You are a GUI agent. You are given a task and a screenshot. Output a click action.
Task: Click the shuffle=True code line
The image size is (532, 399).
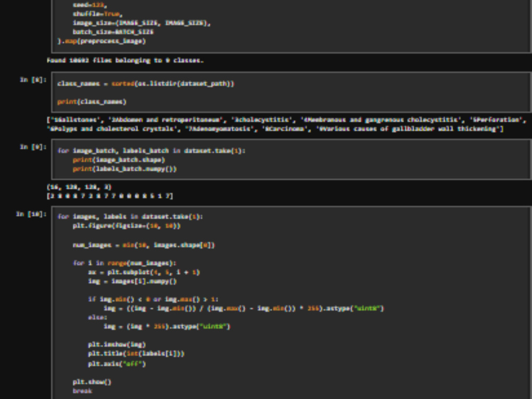(97, 14)
